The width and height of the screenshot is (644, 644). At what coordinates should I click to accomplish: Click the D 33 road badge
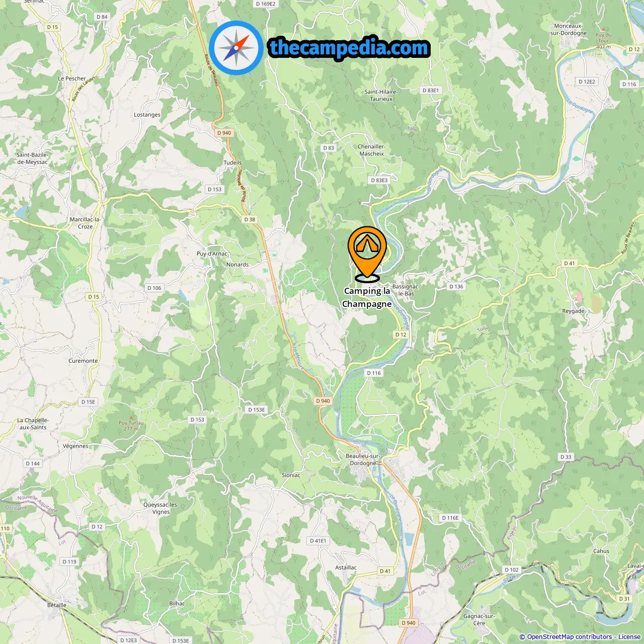tap(566, 457)
